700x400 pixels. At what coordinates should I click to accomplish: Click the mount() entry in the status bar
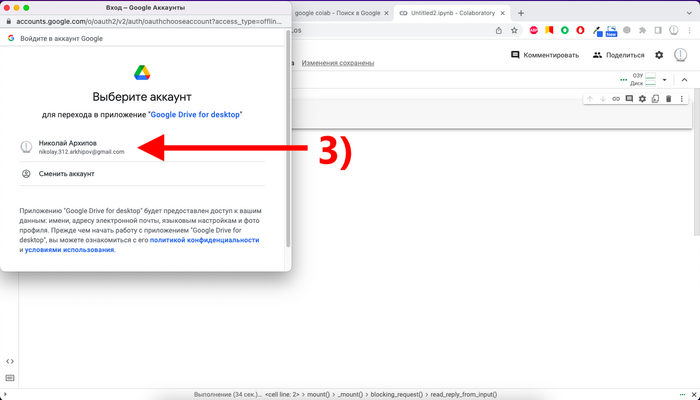pyautogui.click(x=319, y=395)
